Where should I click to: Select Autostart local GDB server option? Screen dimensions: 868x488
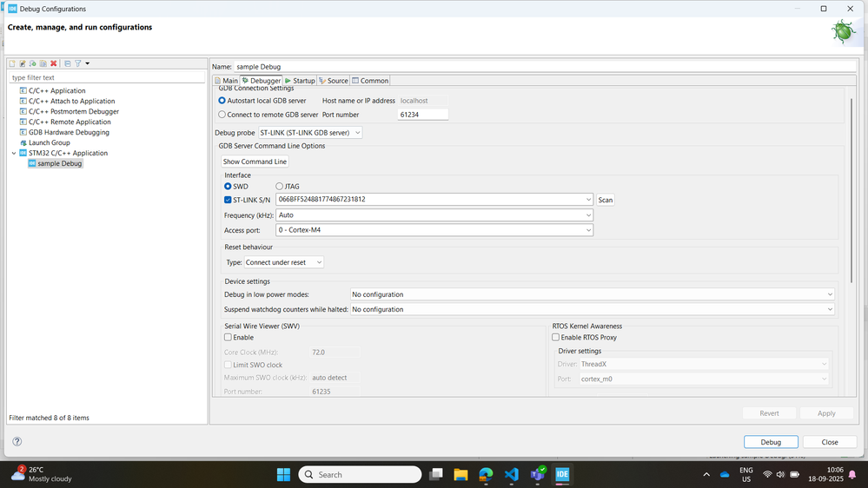pyautogui.click(x=222, y=101)
